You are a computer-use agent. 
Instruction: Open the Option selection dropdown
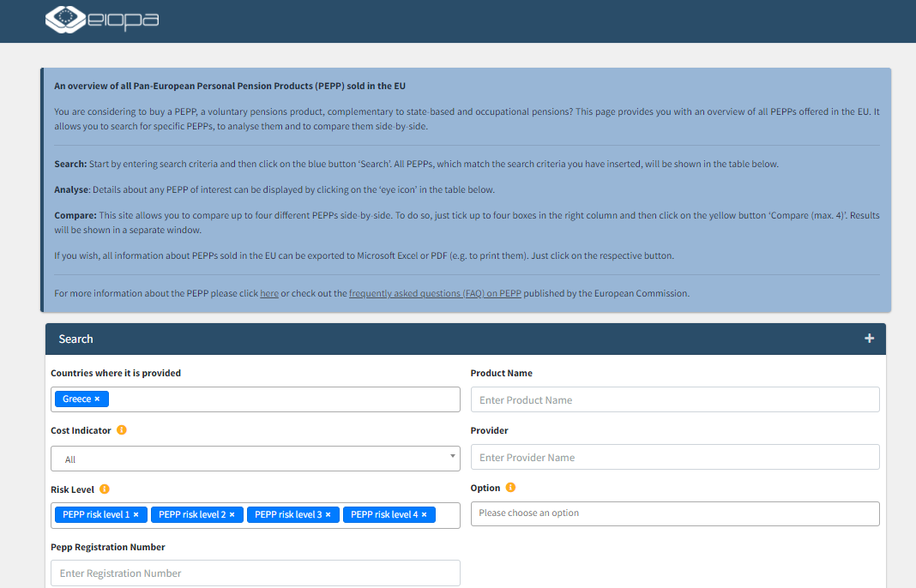point(674,513)
